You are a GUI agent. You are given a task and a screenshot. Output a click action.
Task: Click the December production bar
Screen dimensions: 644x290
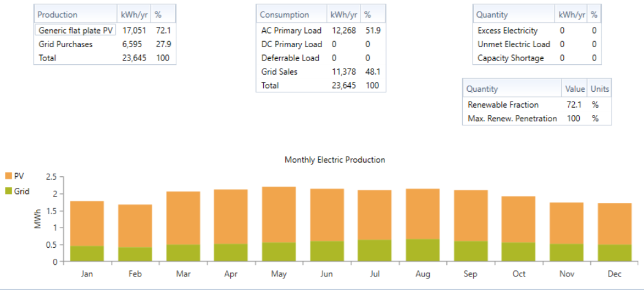point(615,232)
